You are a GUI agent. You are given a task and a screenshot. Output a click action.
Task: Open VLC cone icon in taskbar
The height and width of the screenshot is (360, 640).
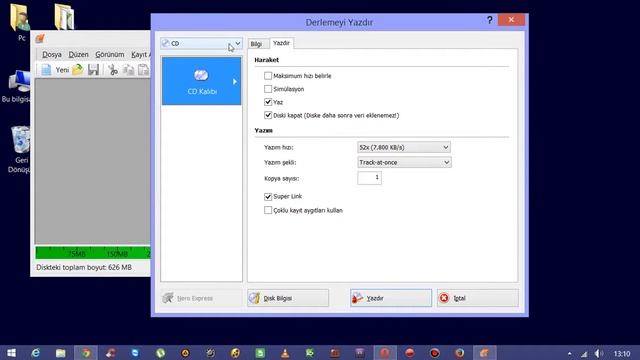(285, 353)
